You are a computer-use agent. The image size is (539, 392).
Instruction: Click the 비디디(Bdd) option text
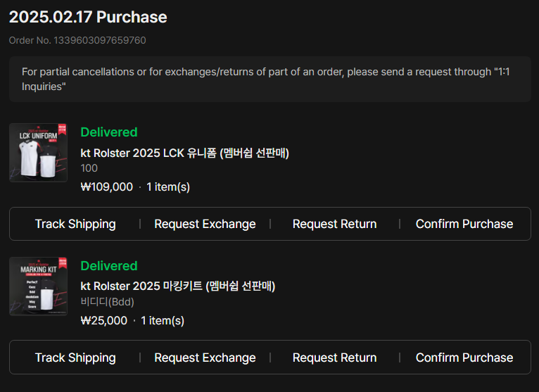point(107,302)
